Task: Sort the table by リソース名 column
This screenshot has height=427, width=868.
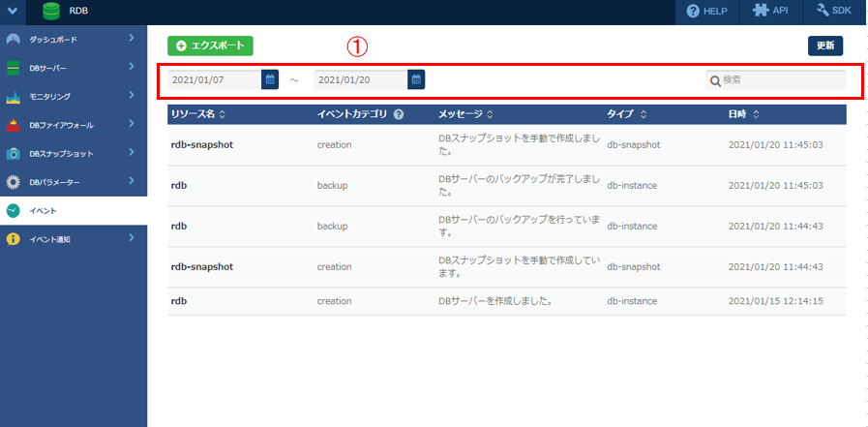Action: pyautogui.click(x=223, y=114)
